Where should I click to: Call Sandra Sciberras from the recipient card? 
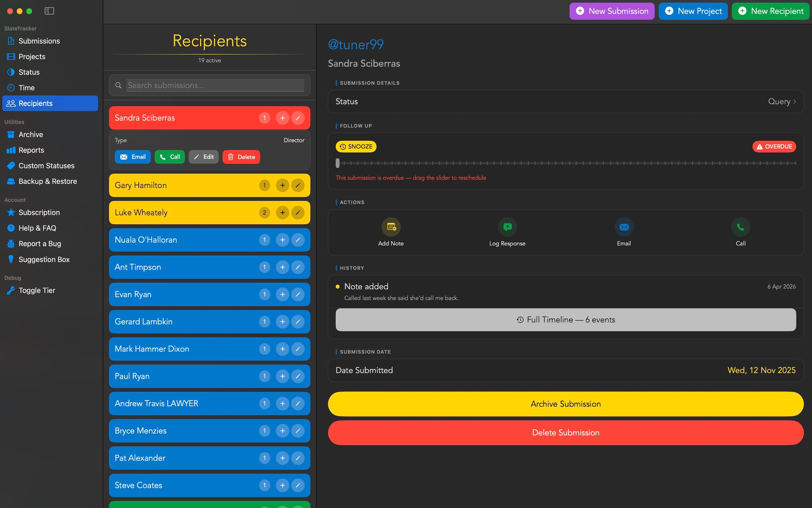pyautogui.click(x=169, y=157)
